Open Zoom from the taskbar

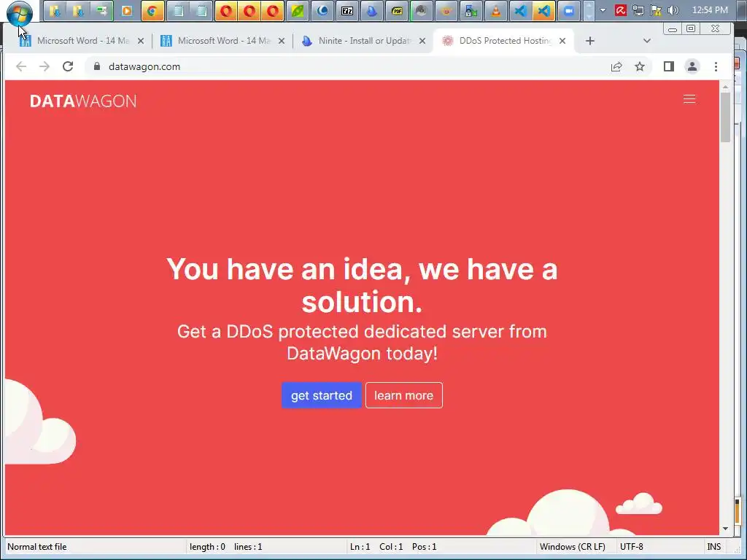pyautogui.click(x=569, y=11)
